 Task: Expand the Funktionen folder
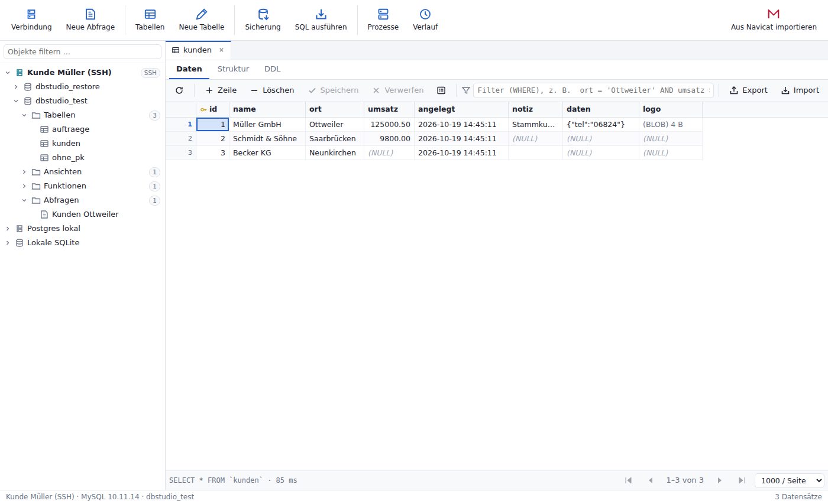(24, 186)
